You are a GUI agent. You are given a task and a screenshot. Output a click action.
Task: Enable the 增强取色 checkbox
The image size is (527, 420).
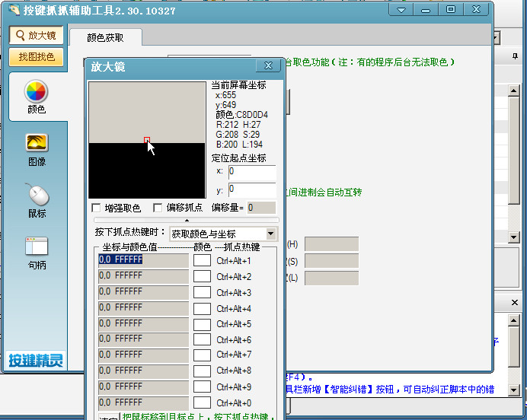pyautogui.click(x=96, y=208)
